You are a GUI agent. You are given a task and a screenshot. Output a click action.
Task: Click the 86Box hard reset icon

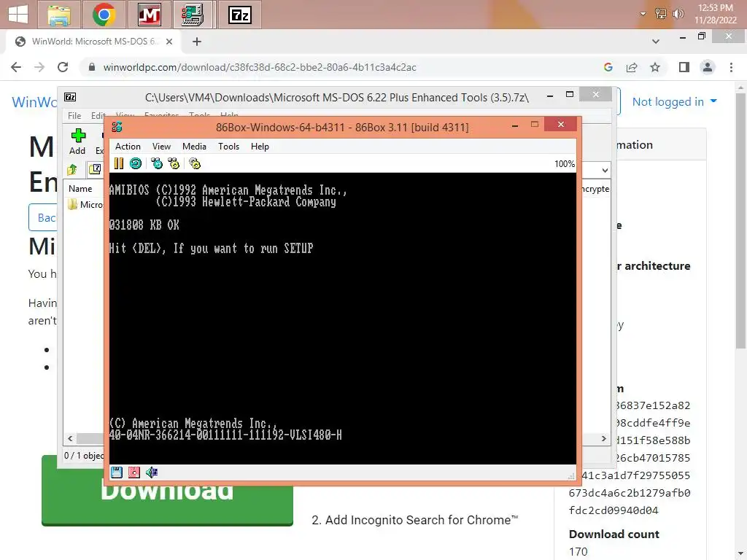pos(136,164)
